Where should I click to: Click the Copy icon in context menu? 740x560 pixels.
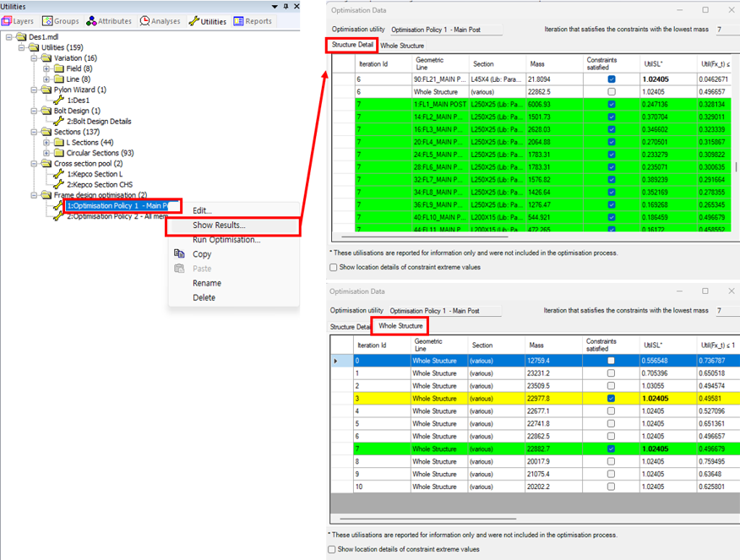point(178,254)
